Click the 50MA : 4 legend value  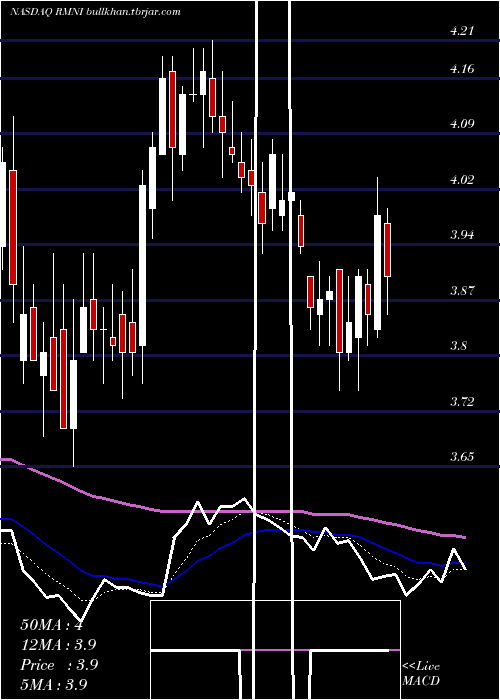51,625
